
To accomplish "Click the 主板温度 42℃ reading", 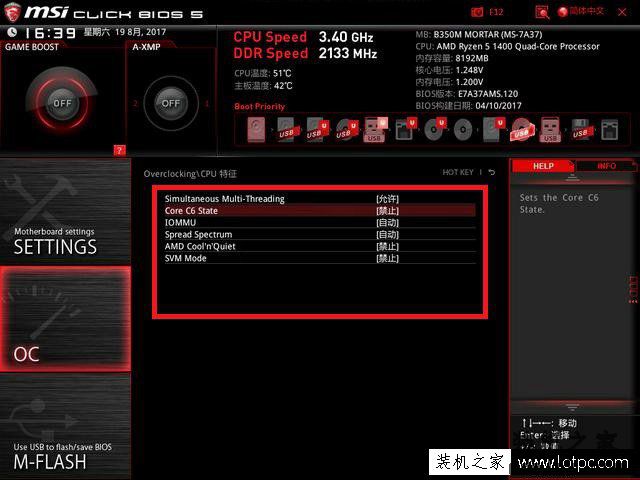I will (263, 85).
